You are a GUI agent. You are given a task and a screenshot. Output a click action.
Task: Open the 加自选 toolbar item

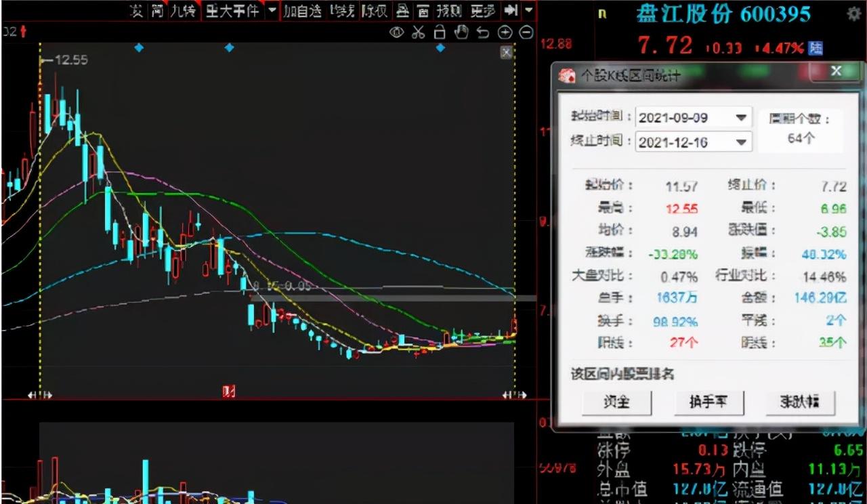tap(302, 11)
